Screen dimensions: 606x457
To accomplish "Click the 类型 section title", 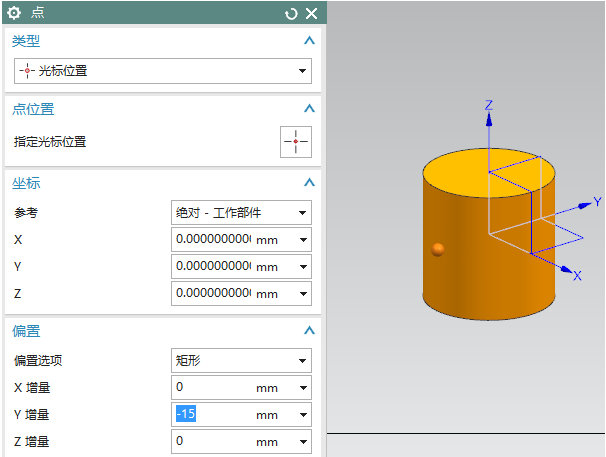I will click(26, 41).
